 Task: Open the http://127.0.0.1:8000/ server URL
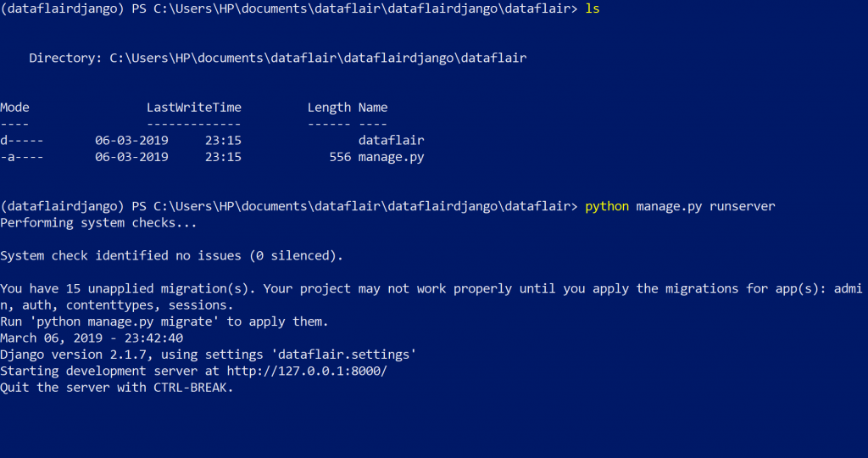click(x=307, y=371)
